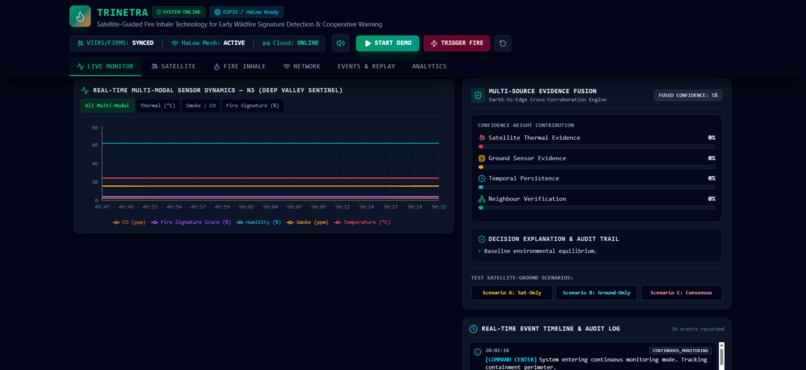
Task: Click the Neighbour Verification nodes icon
Action: click(x=482, y=199)
